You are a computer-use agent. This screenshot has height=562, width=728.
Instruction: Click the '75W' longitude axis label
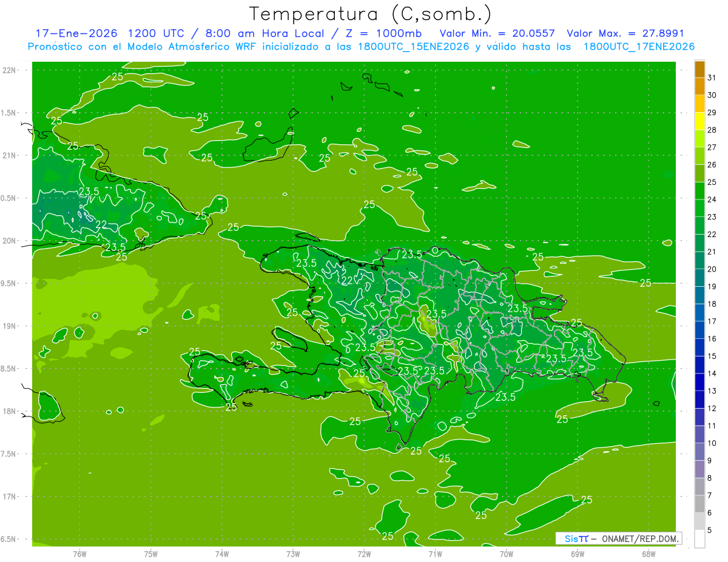151,554
